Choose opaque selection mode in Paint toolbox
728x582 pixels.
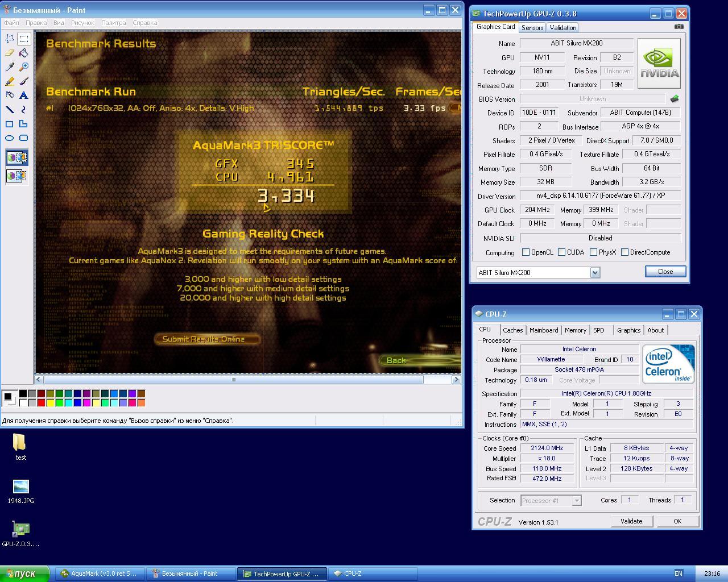coord(16,157)
